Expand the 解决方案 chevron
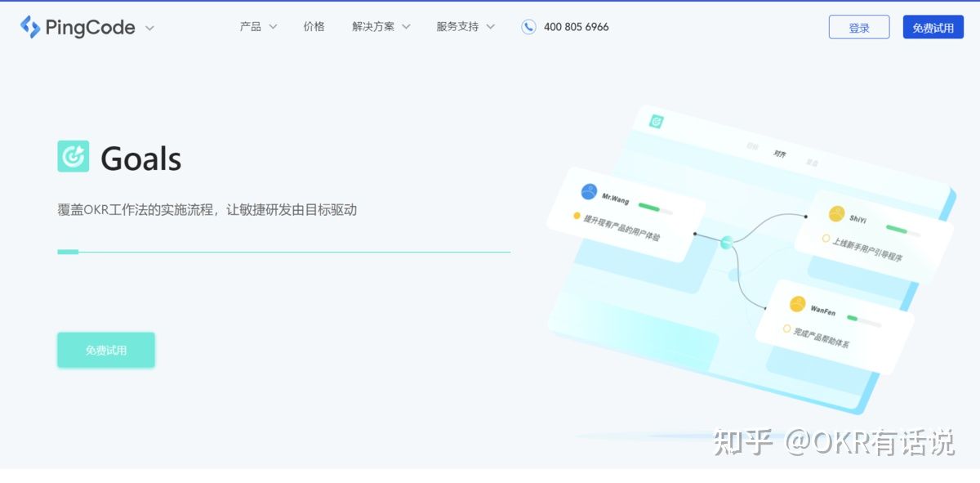 point(406,27)
